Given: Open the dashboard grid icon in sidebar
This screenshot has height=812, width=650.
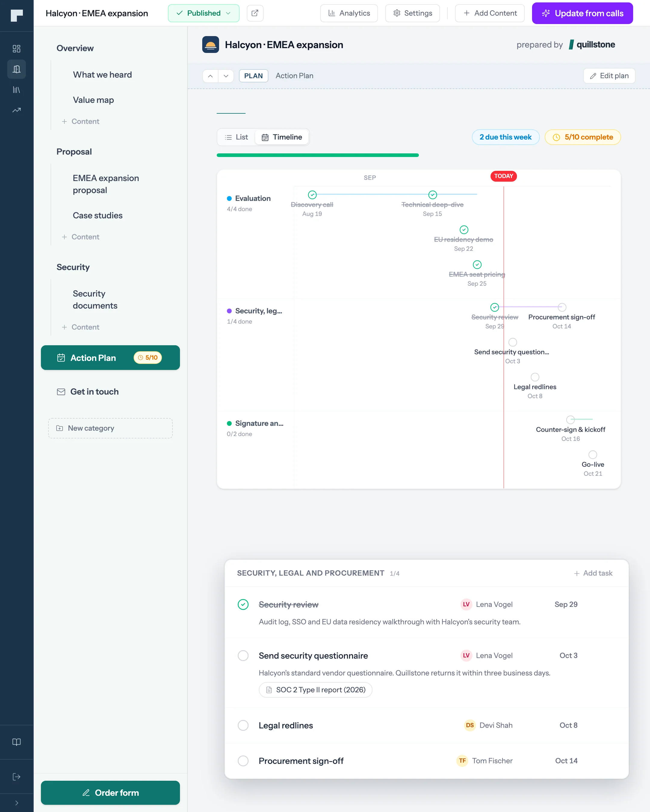Looking at the screenshot, I should (17, 49).
